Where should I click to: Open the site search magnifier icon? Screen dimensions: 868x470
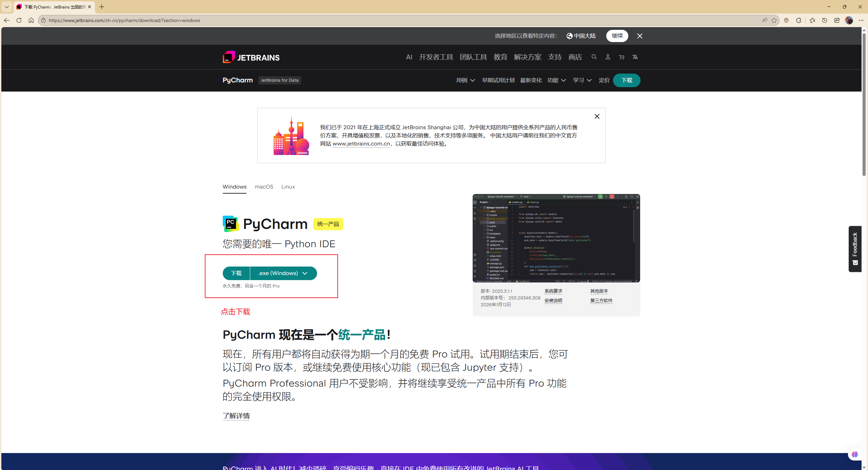pyautogui.click(x=594, y=57)
